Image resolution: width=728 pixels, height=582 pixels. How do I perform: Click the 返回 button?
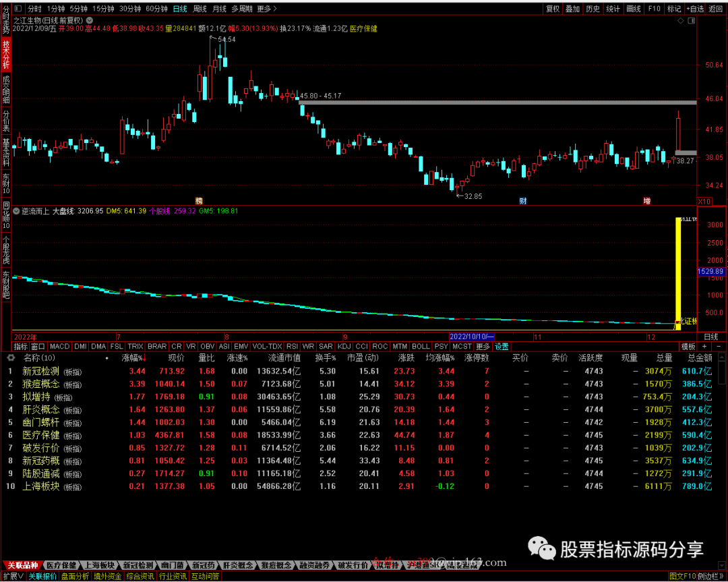(715, 9)
